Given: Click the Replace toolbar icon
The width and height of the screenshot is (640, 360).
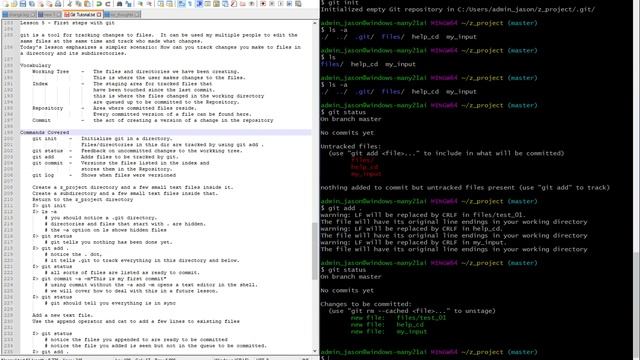Looking at the screenshot, I should point(129,4).
